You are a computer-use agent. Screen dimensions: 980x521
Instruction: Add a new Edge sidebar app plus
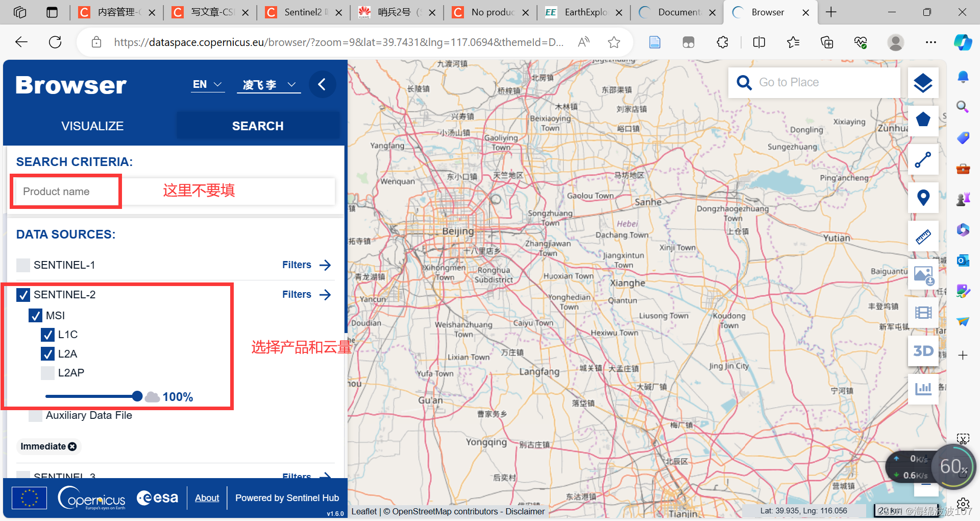pos(963,355)
